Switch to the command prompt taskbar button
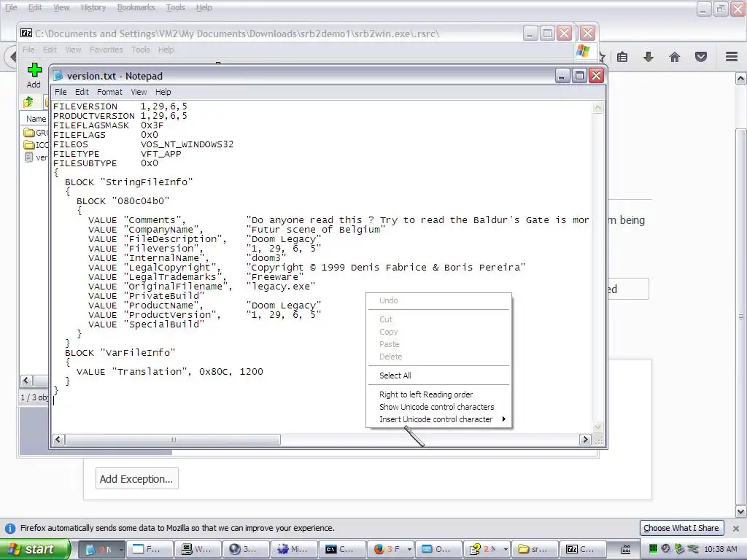Screen dimensions: 747x560 341,549
